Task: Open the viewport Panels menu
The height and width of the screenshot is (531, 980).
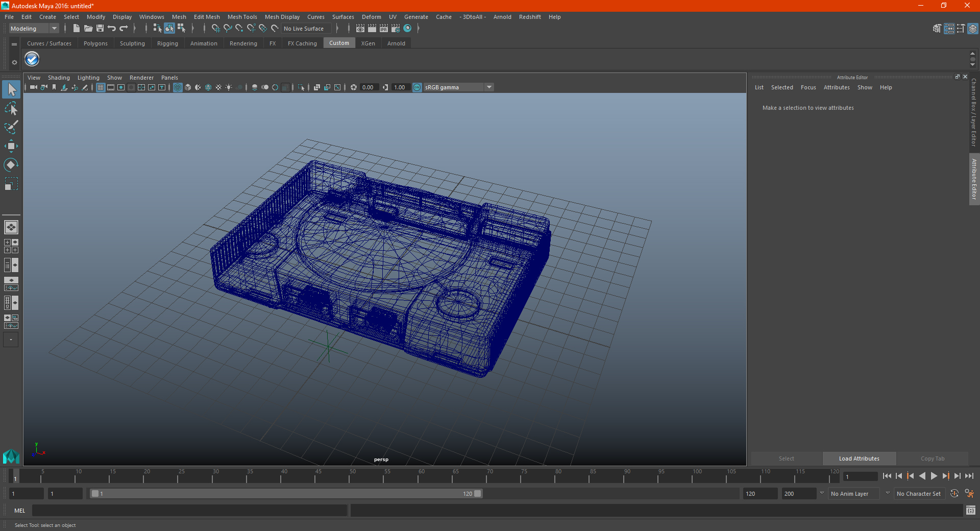Action: [169, 78]
